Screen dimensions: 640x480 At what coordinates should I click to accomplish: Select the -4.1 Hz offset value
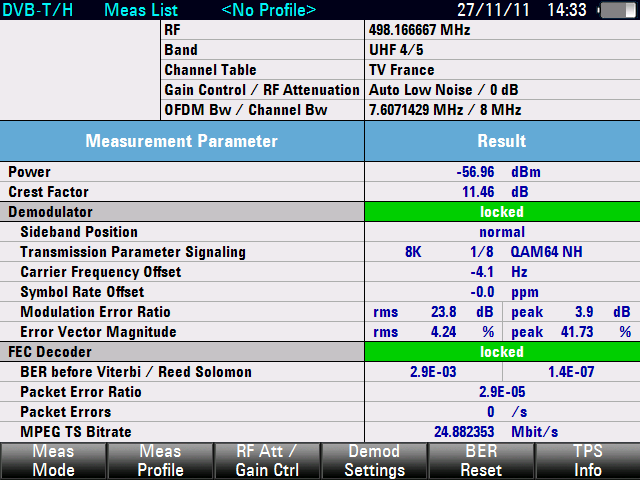[x=499, y=272]
